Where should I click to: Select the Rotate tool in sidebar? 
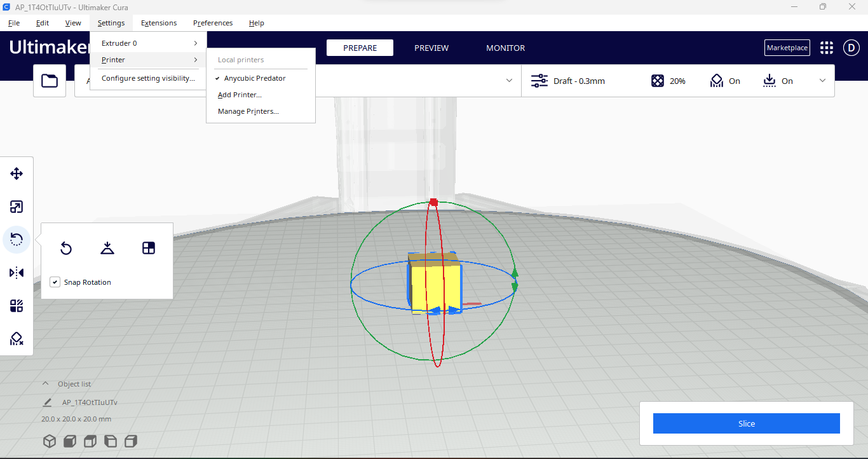(x=17, y=240)
